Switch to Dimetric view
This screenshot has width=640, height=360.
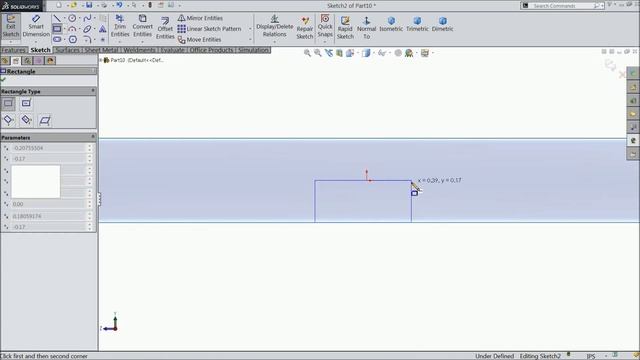[x=442, y=24]
